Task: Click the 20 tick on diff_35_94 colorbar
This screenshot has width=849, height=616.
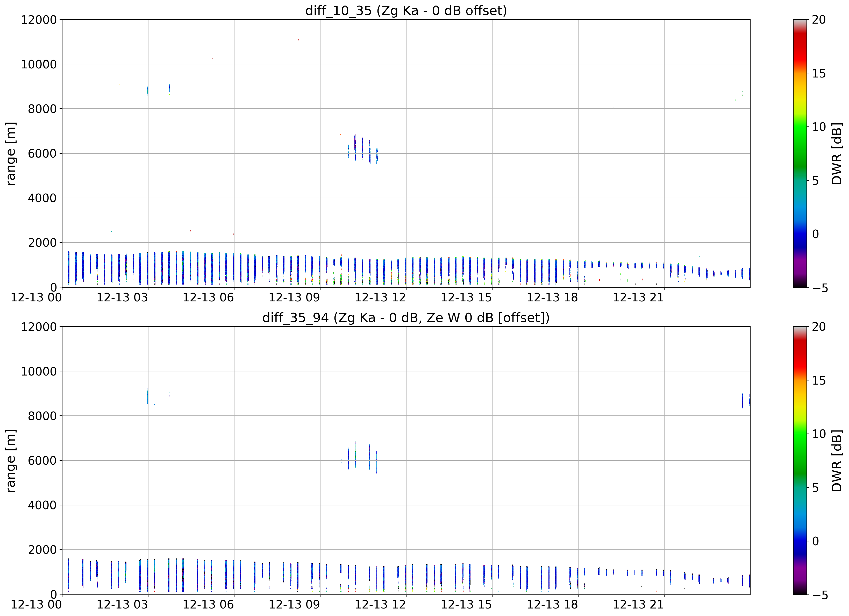Action: point(819,327)
